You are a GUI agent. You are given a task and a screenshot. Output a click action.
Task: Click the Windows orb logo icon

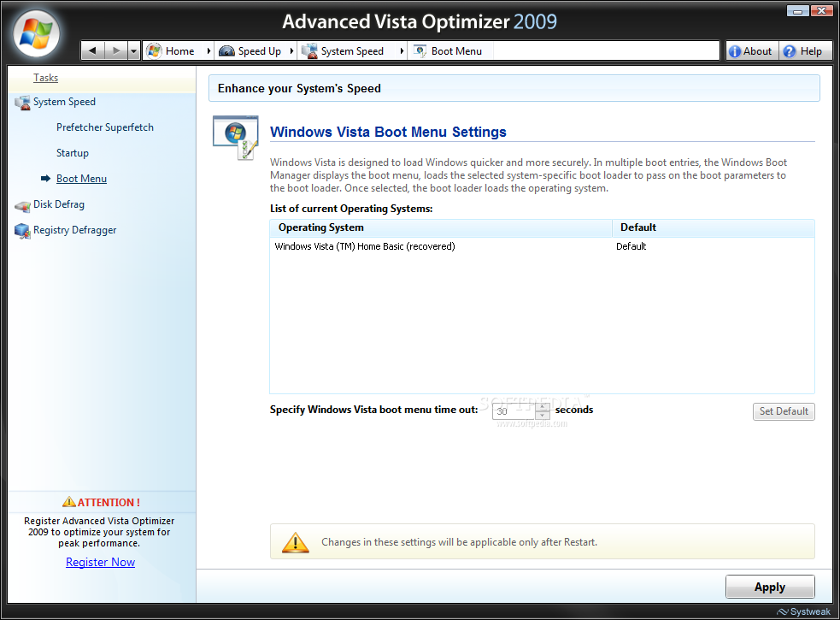pyautogui.click(x=36, y=34)
